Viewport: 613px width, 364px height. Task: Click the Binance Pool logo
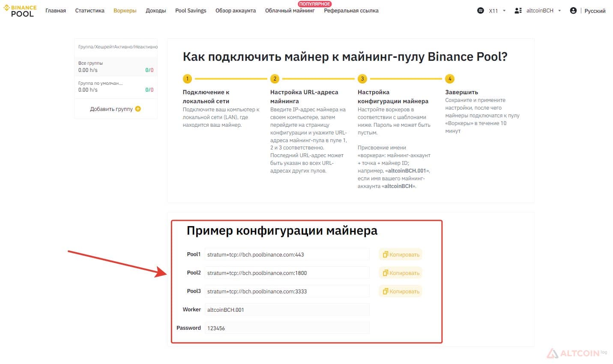point(20,11)
